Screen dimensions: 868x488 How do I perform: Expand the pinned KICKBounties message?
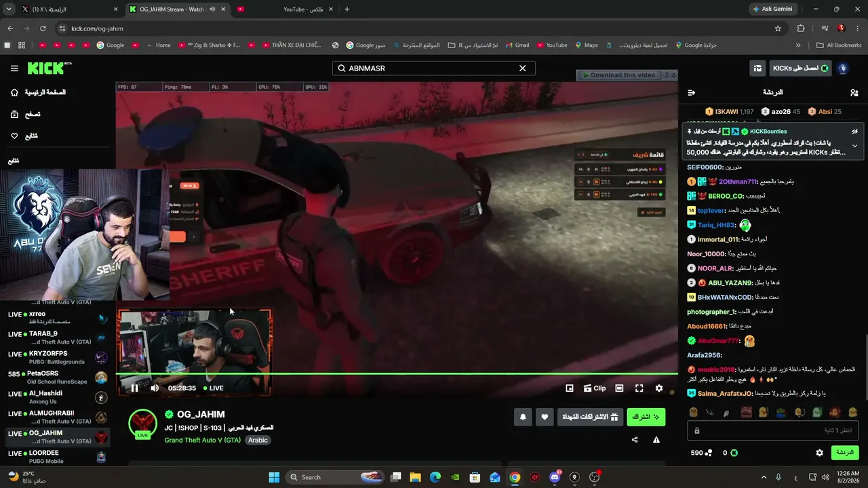(x=854, y=146)
